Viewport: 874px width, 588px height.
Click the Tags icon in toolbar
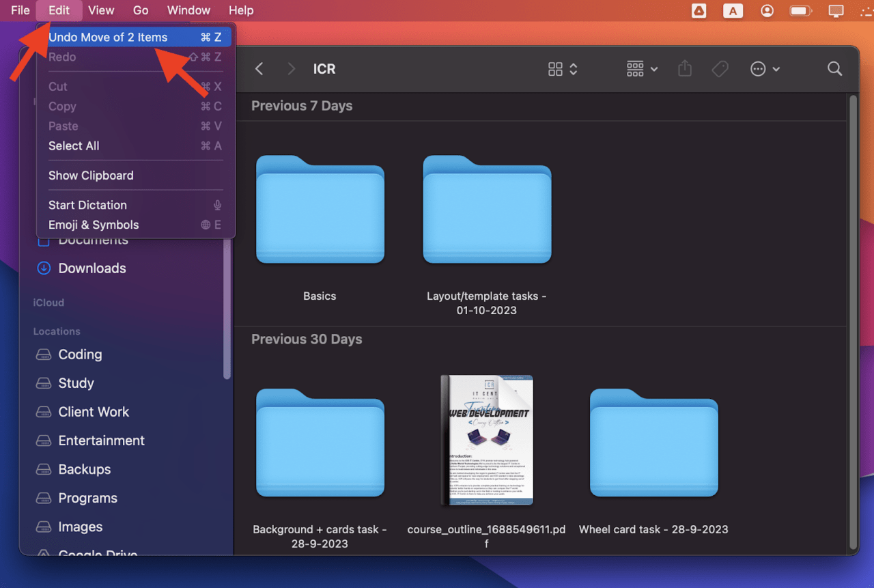[720, 69]
